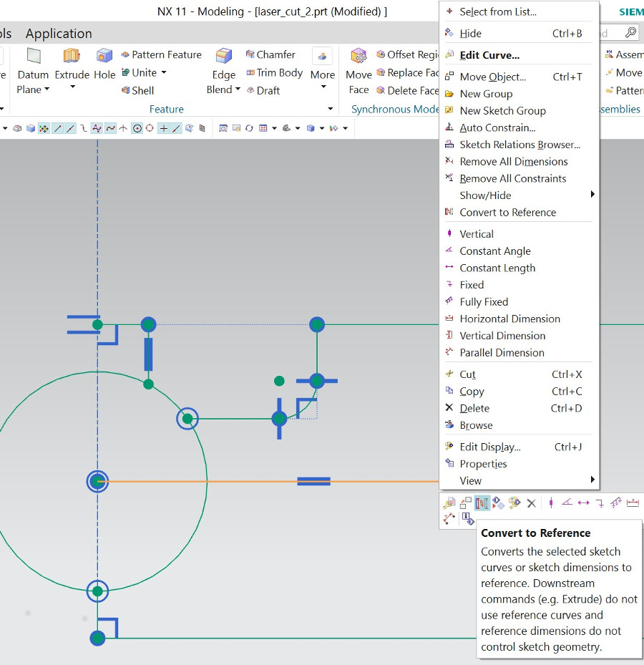Select the Hole feature icon
The image size is (644, 665).
tap(104, 57)
